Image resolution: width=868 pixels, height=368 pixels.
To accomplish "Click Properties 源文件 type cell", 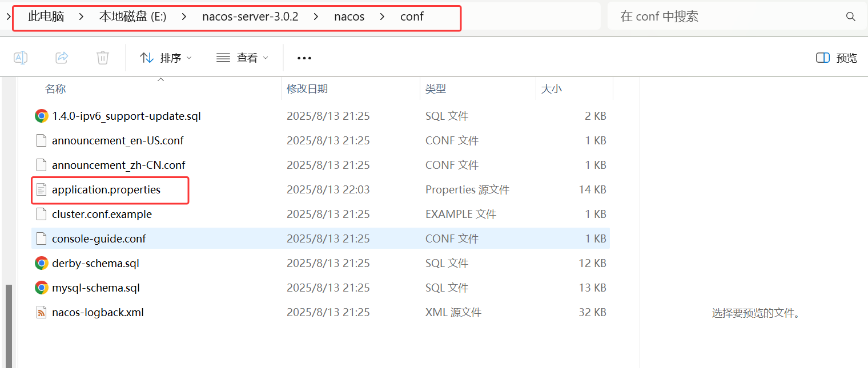I will pos(467,189).
